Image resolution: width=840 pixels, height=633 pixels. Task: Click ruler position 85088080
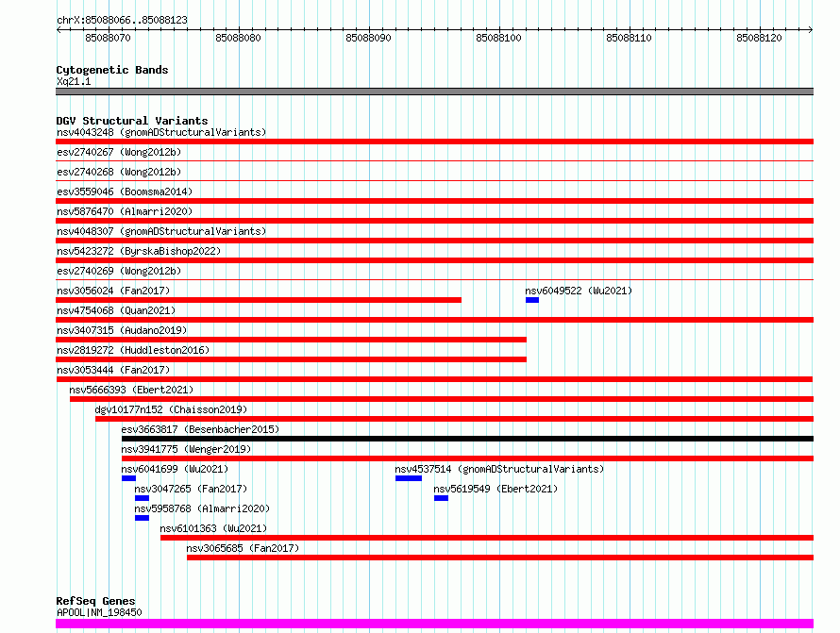pyautogui.click(x=238, y=38)
